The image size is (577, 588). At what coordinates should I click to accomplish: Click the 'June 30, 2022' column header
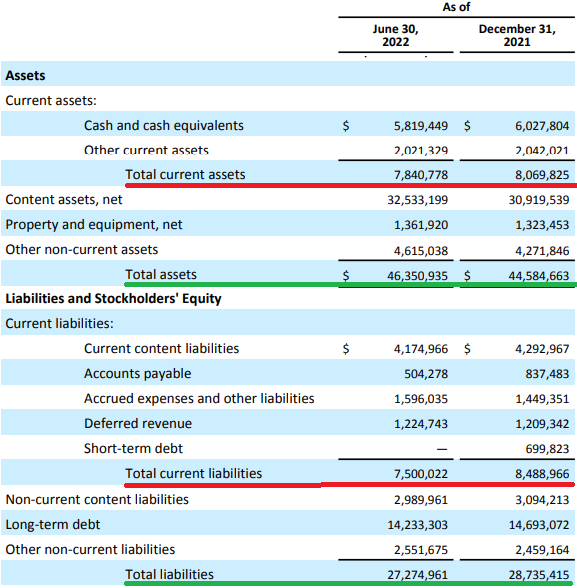click(396, 35)
